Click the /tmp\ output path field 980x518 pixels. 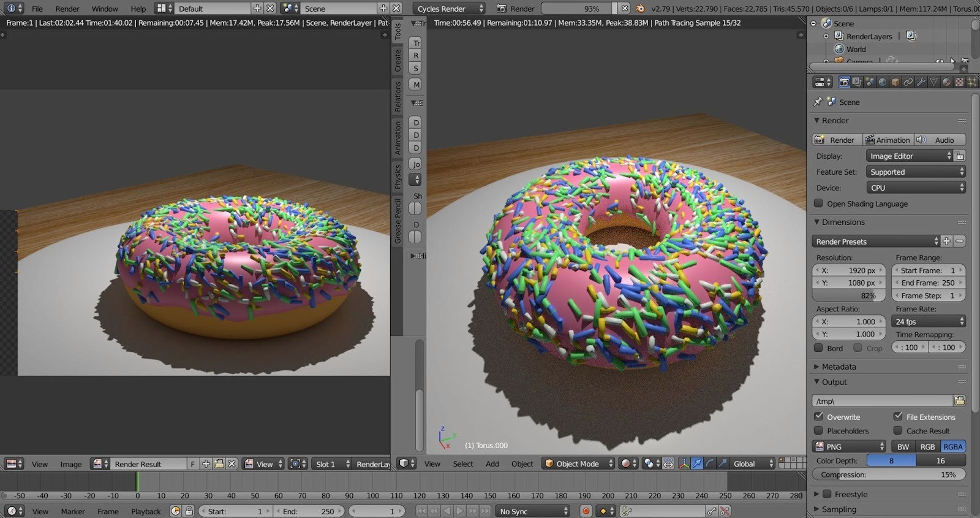(882, 401)
